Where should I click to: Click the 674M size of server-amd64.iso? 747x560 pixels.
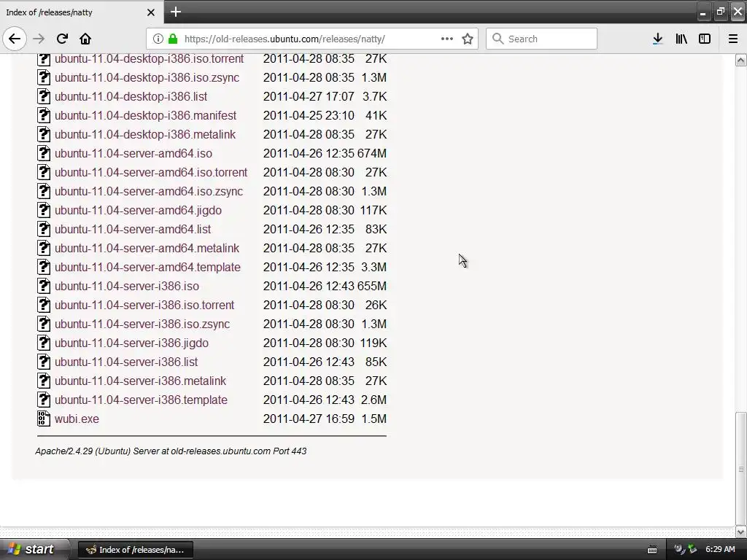point(372,153)
